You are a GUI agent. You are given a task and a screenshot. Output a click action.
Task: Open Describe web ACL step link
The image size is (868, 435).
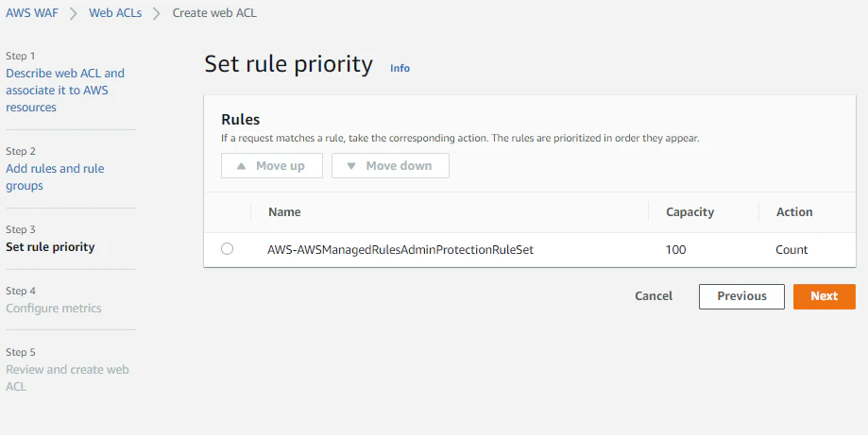64,90
